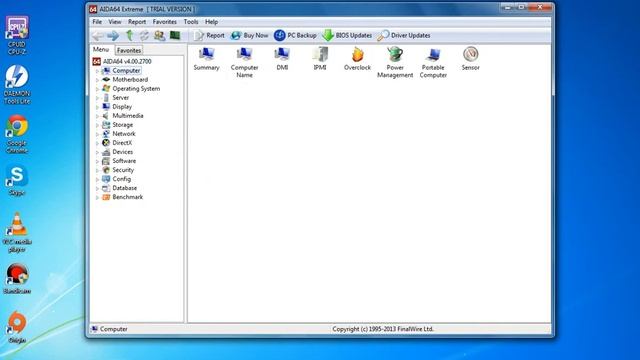Click the Forward arrow toolbar icon

113,36
